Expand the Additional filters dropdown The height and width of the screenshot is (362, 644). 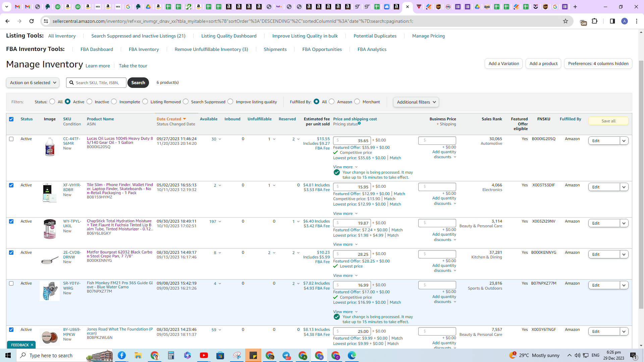416,102
